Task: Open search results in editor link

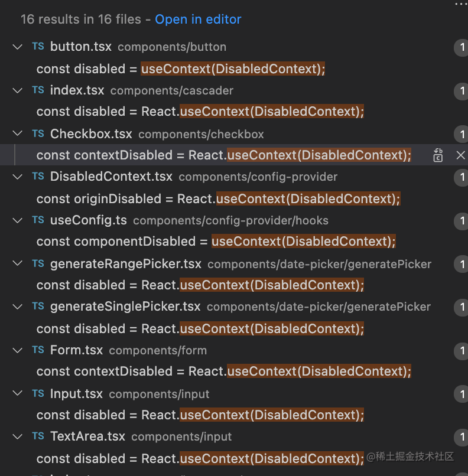Action: click(x=198, y=19)
